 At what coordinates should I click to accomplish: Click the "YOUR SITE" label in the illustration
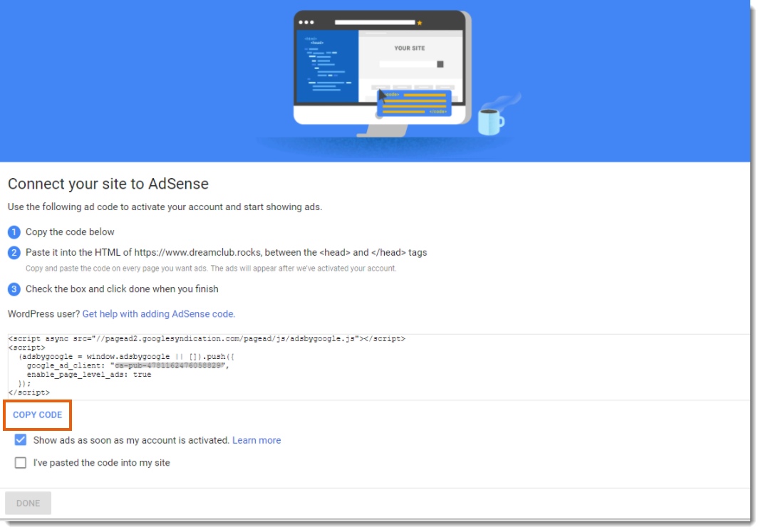click(410, 48)
